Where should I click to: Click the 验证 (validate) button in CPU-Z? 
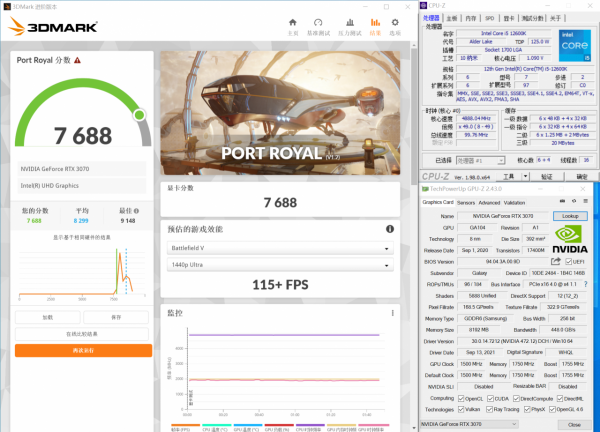pyautogui.click(x=546, y=176)
